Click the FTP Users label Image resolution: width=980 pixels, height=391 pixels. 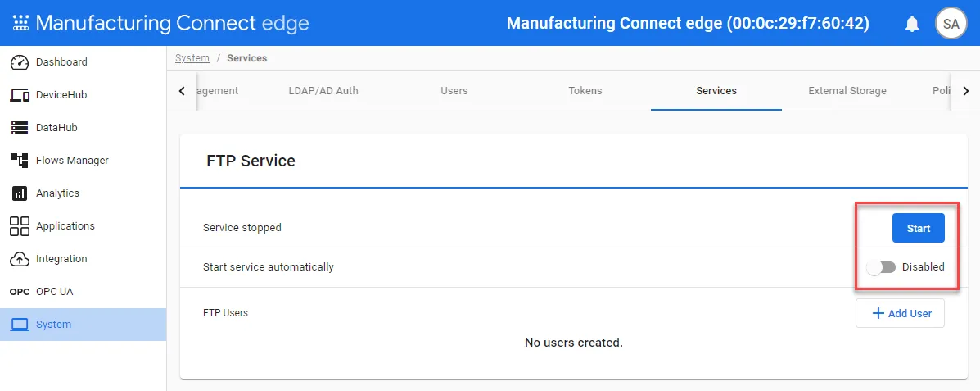pyautogui.click(x=226, y=312)
